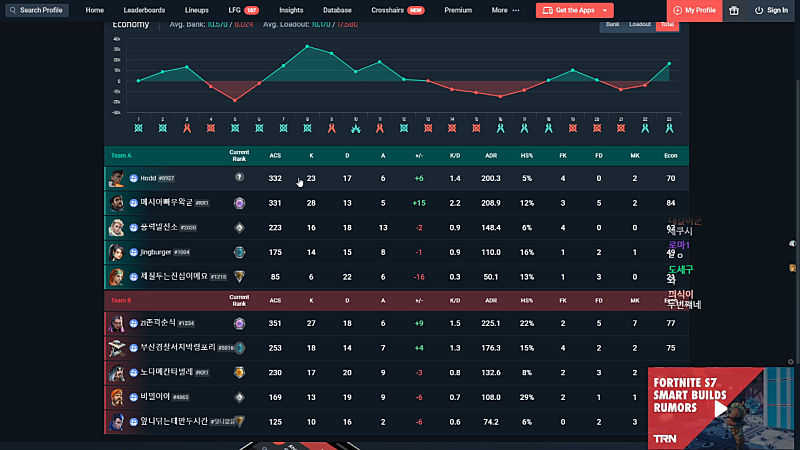Click round 10 outcome icon
Viewport: 800px width, 450px height.
pyautogui.click(x=356, y=128)
